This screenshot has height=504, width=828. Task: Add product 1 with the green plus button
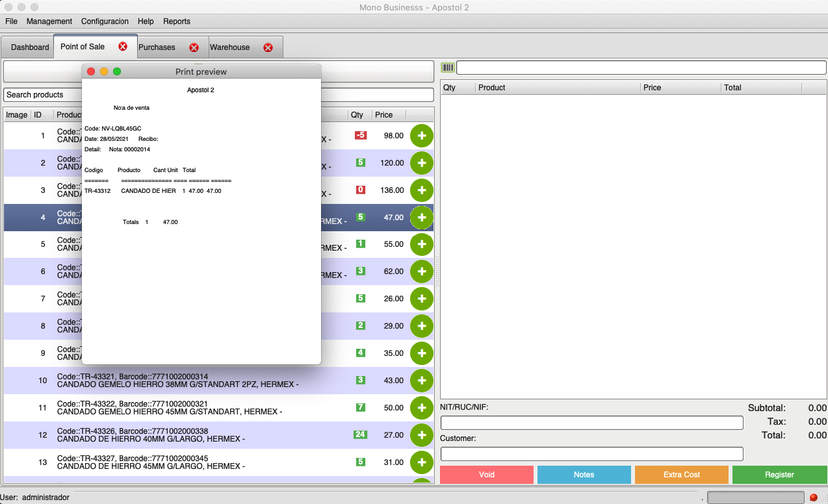(x=421, y=136)
